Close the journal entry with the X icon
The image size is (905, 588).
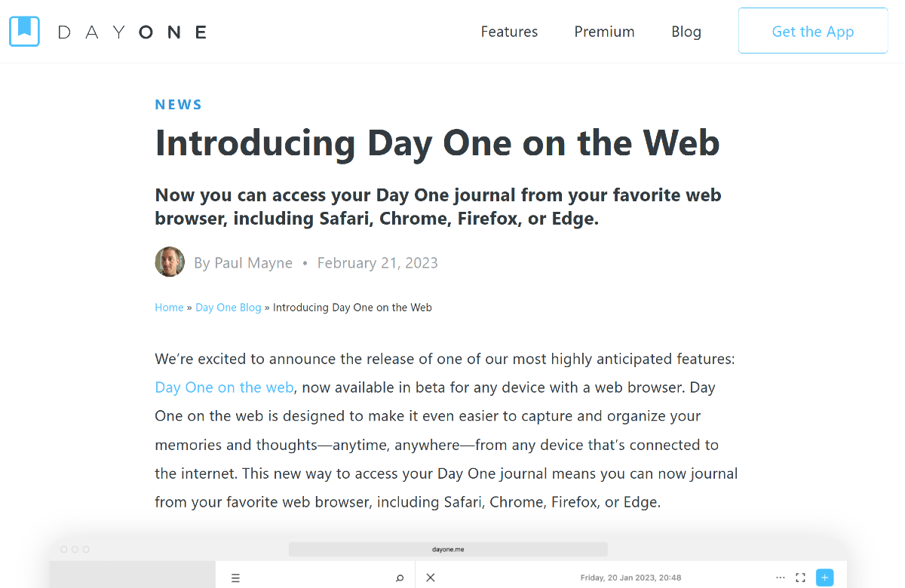tap(430, 577)
